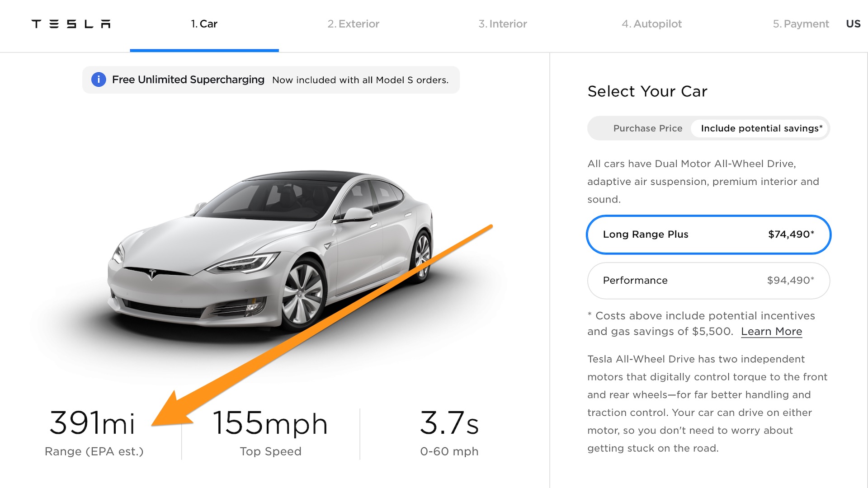Click the Tesla logo
The image size is (868, 488).
[71, 24]
